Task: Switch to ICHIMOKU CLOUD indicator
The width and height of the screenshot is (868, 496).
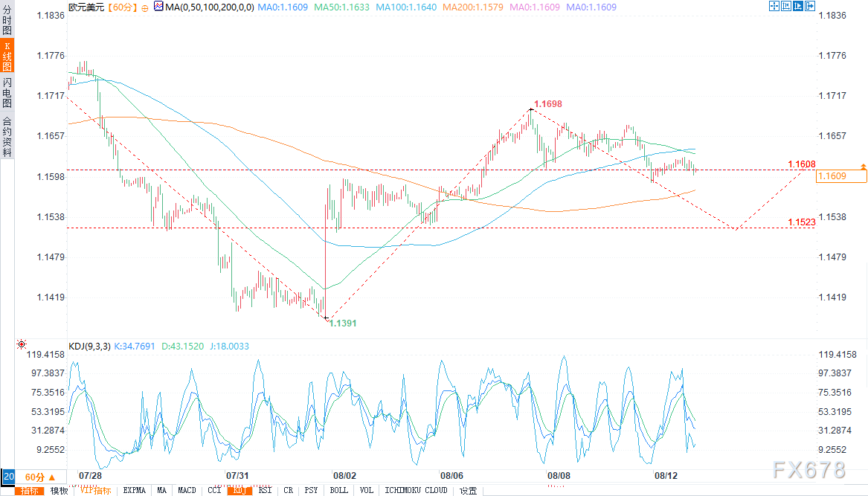Action: click(x=416, y=491)
